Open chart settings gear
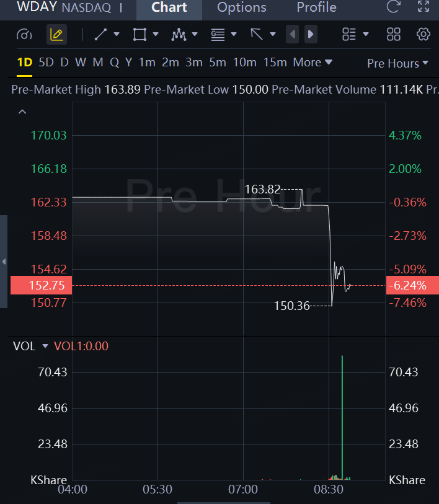 click(423, 35)
